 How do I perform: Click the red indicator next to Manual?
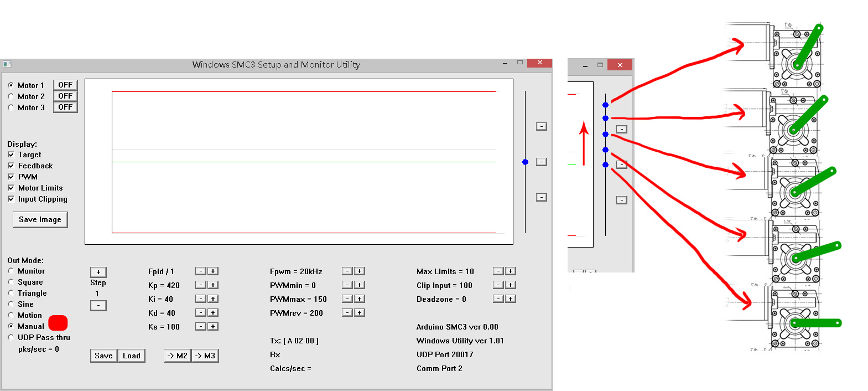[58, 323]
